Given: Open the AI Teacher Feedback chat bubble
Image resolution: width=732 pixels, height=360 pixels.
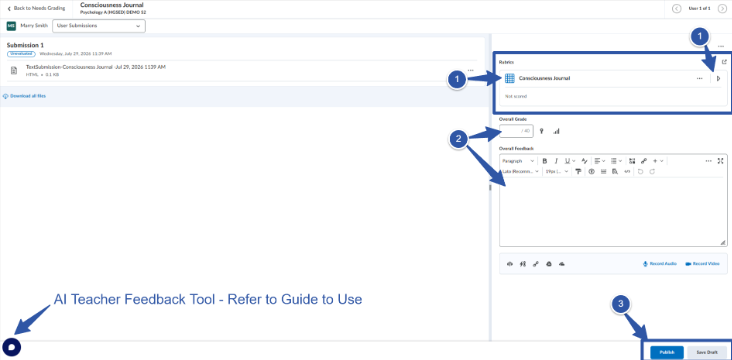Looking at the screenshot, I should pos(12,347).
